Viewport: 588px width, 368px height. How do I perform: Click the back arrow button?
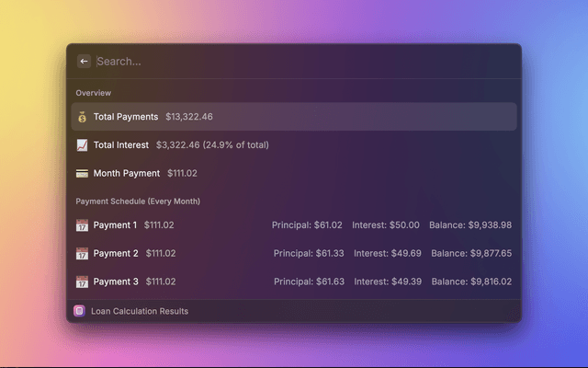pos(85,62)
